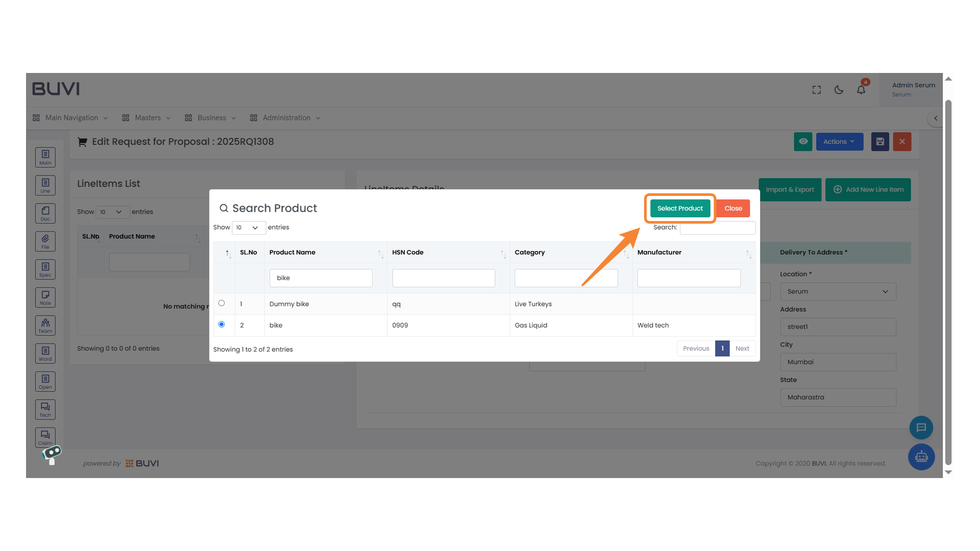Viewport: 980px width, 551px height.
Task: Open notifications via the bell icon
Action: pyautogui.click(x=861, y=89)
